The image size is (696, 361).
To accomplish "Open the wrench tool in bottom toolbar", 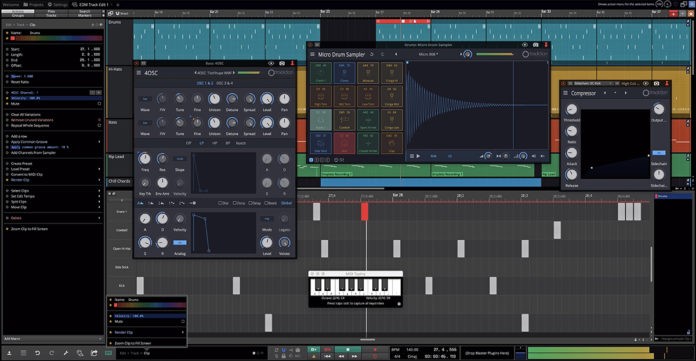I will coord(66,353).
